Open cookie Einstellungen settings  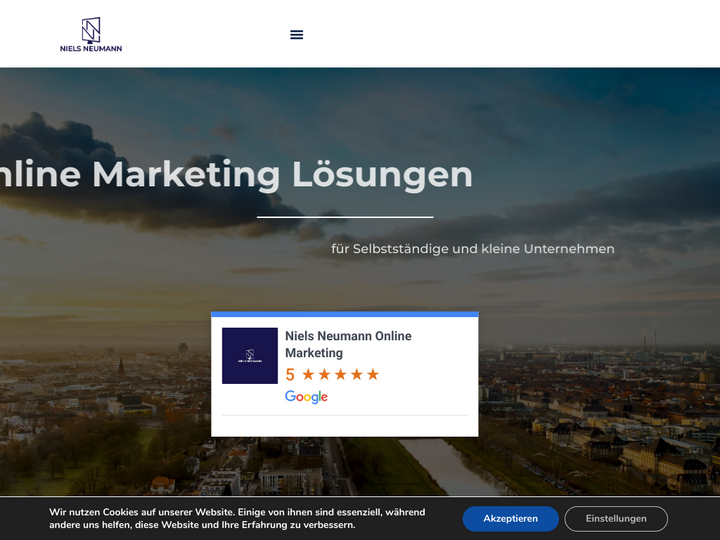(x=615, y=518)
